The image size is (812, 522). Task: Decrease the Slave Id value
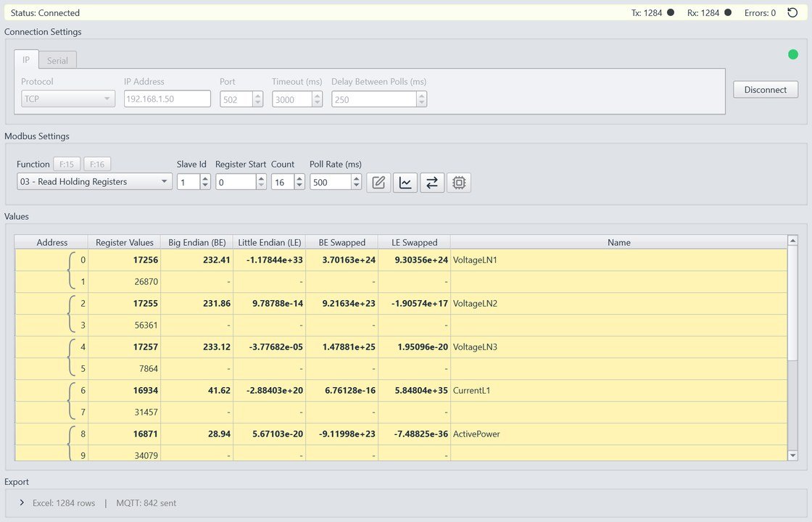(205, 186)
